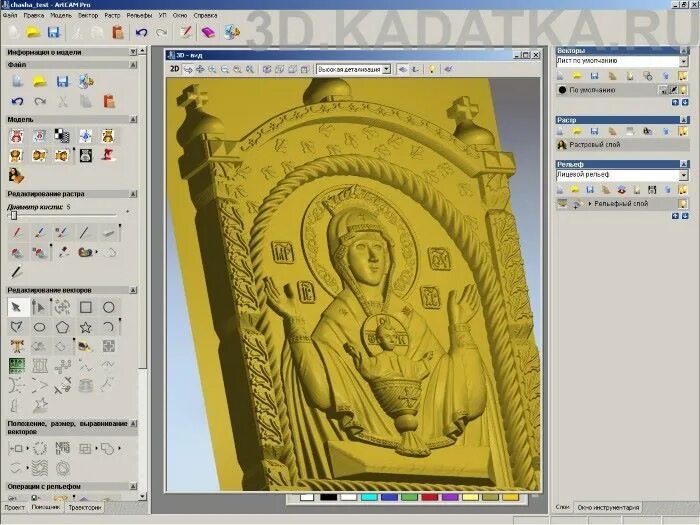Screen dimensions: 700x525
Task: Toggle all relief layers visibility bulb
Action: click(x=683, y=190)
